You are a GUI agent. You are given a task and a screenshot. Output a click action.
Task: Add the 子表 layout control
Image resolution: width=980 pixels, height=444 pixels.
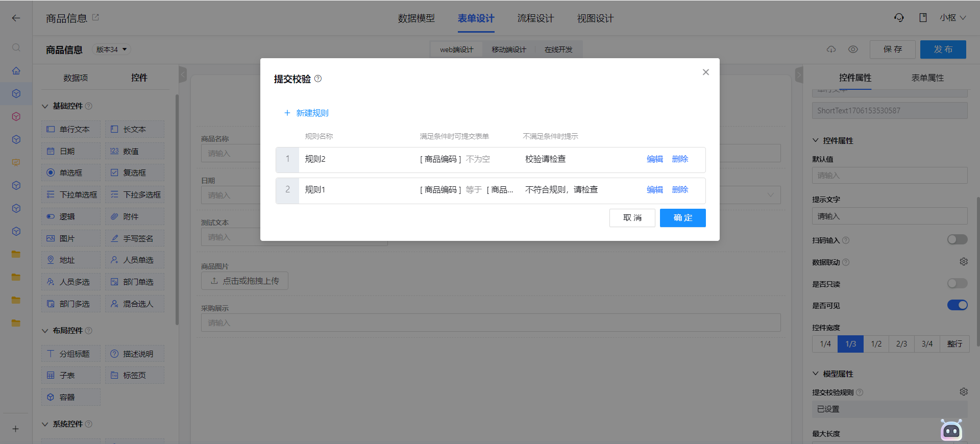pos(71,375)
